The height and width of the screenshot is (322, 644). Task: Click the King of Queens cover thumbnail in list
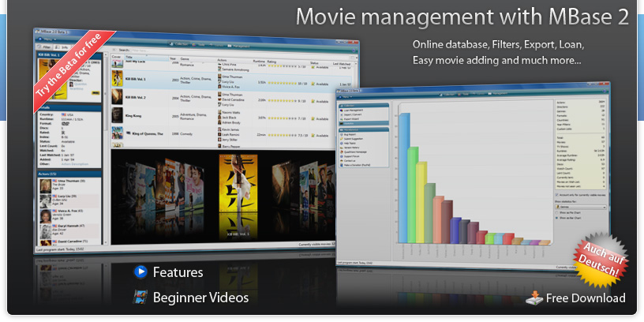click(x=117, y=133)
